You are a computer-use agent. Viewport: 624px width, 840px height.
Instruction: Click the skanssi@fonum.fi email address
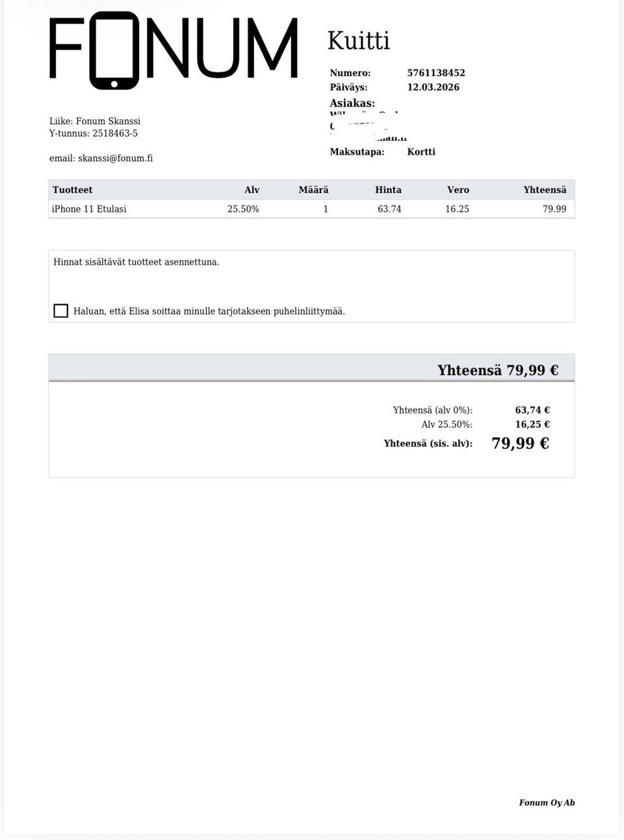(115, 158)
